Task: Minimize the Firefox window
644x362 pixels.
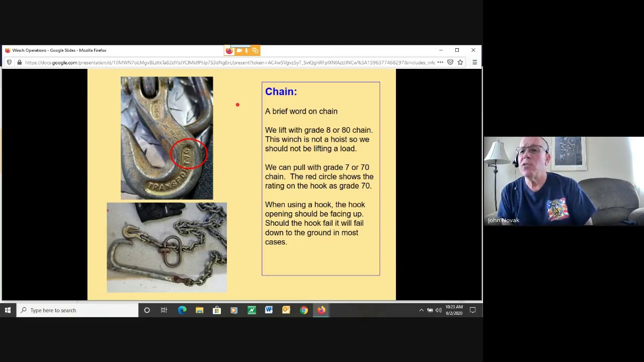Action: pos(441,50)
